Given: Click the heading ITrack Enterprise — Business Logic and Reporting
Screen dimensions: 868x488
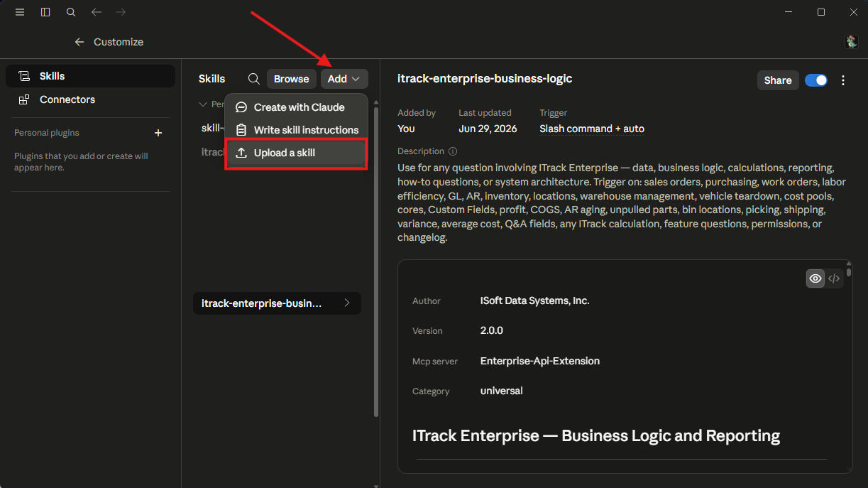Looking at the screenshot, I should pyautogui.click(x=596, y=435).
